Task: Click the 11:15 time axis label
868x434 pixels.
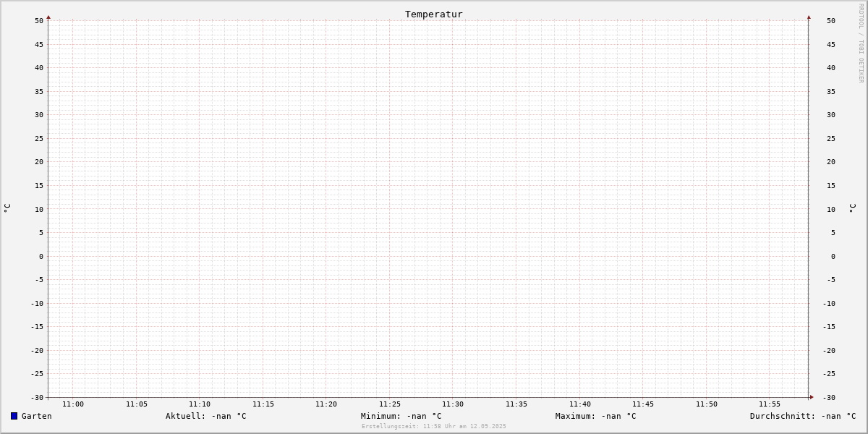Action: (263, 404)
